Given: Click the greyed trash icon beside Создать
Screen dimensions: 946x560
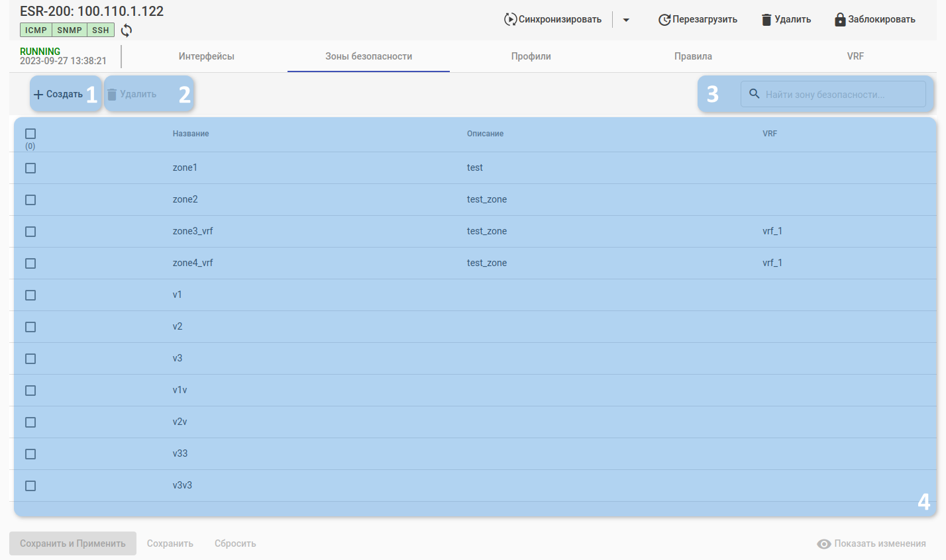Looking at the screenshot, I should (112, 95).
